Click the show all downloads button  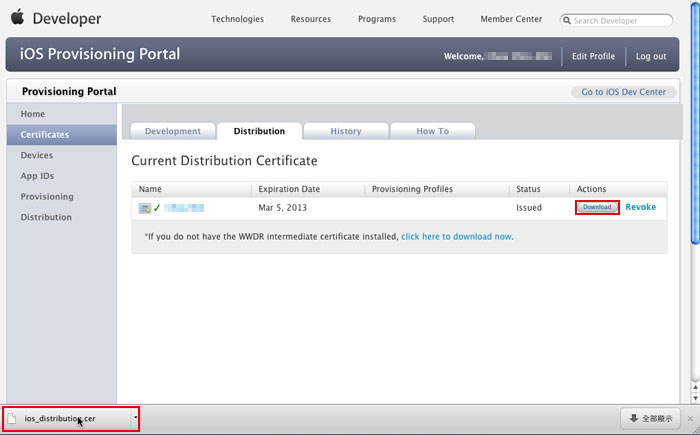(650, 418)
